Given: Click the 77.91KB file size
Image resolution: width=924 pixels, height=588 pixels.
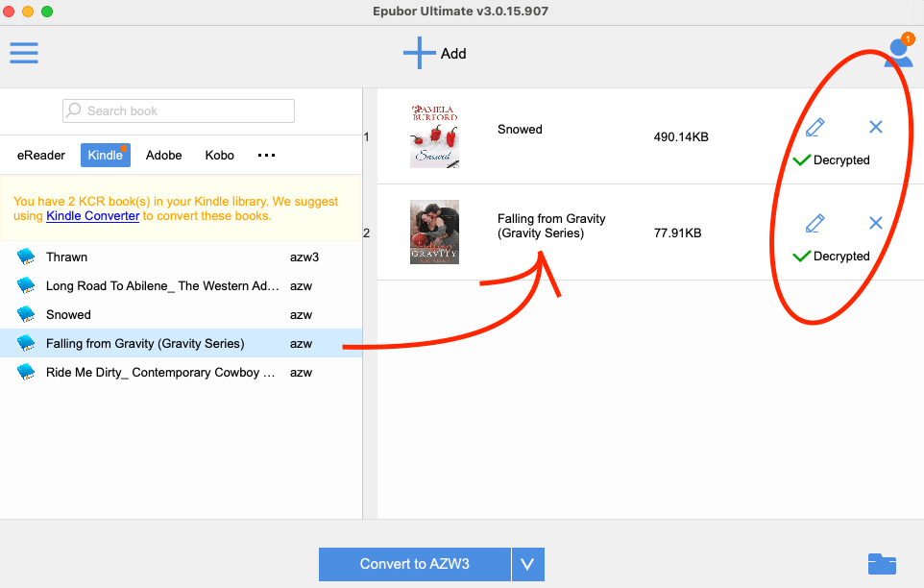Looking at the screenshot, I should [x=678, y=233].
